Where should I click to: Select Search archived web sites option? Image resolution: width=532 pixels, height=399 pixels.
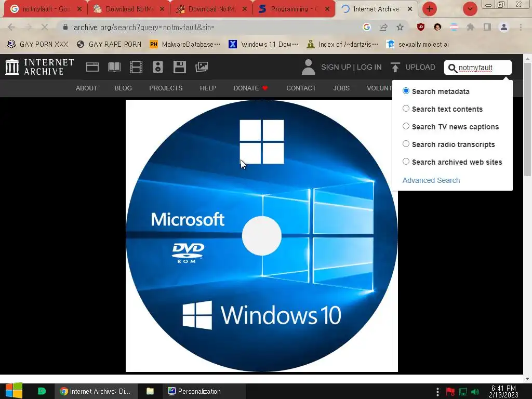pos(406,162)
